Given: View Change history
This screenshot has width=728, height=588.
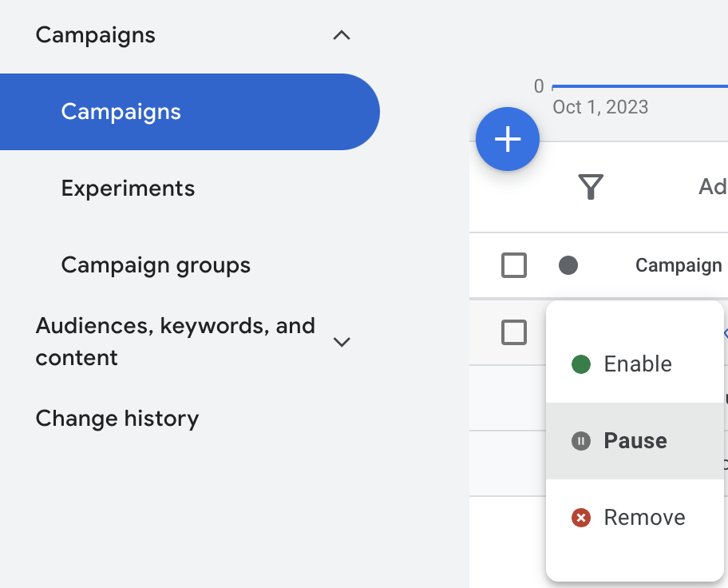Looking at the screenshot, I should click(117, 418).
